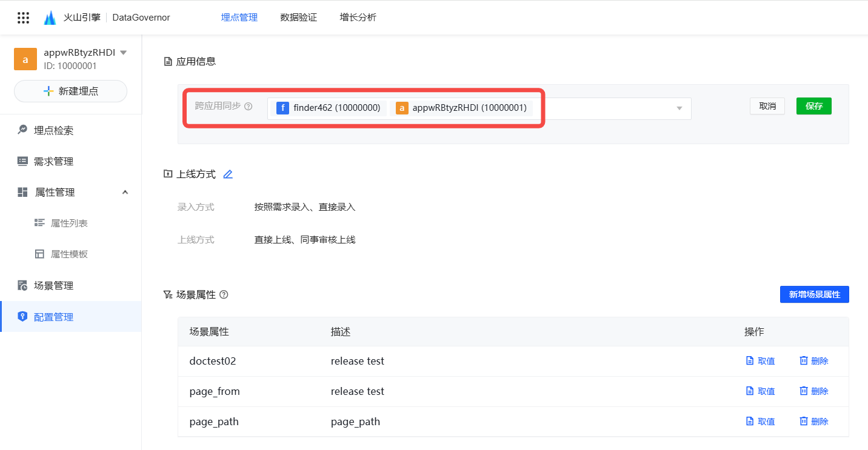868x450 pixels.
Task: Click the green 保存 button
Action: (x=813, y=106)
